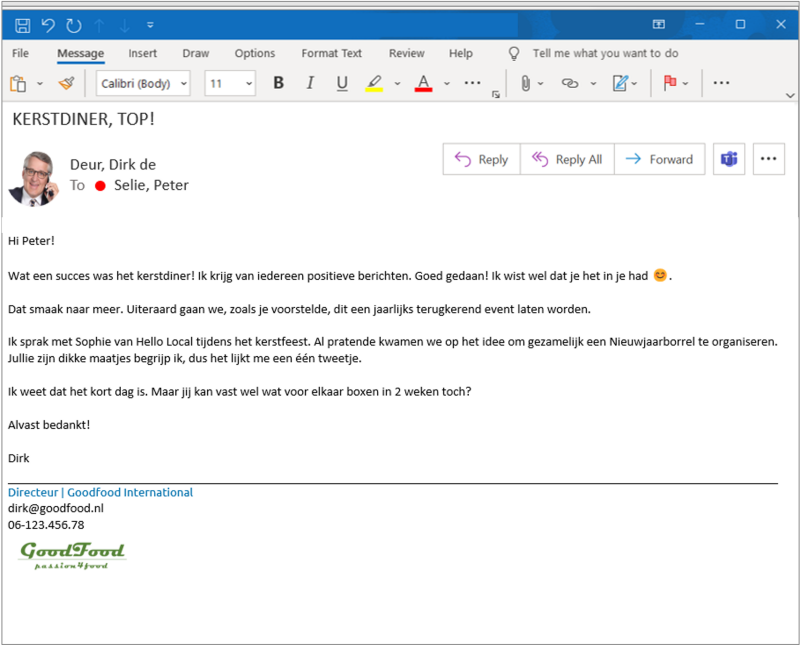The height and width of the screenshot is (645, 800).
Task: Expand the Follow Up flag dropdown
Action: 685,83
